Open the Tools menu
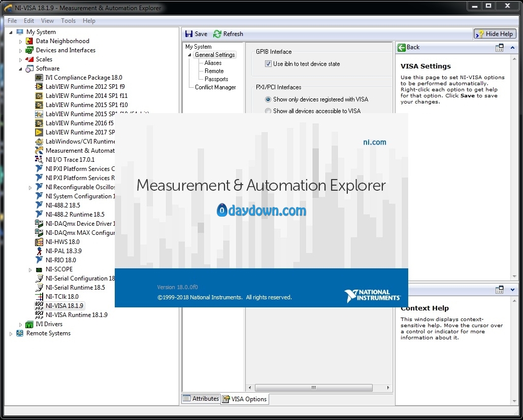 coord(69,21)
